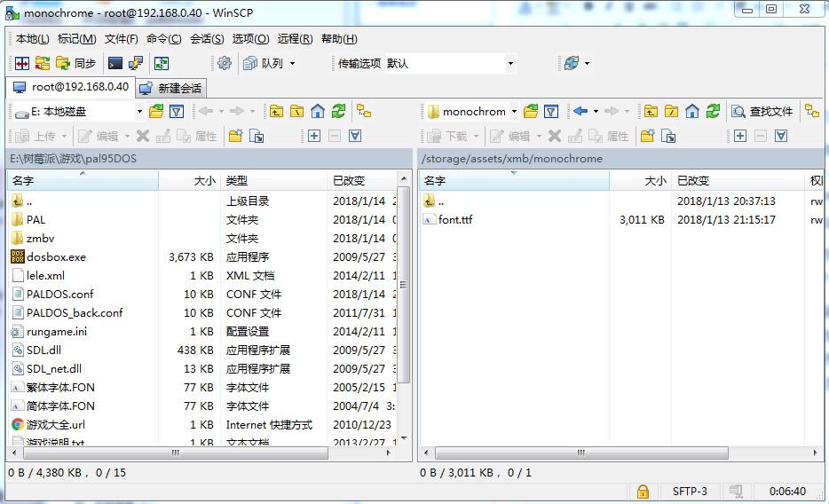The image size is (829, 504).
Task: Click local panel open directory icon
Action: click(x=156, y=111)
